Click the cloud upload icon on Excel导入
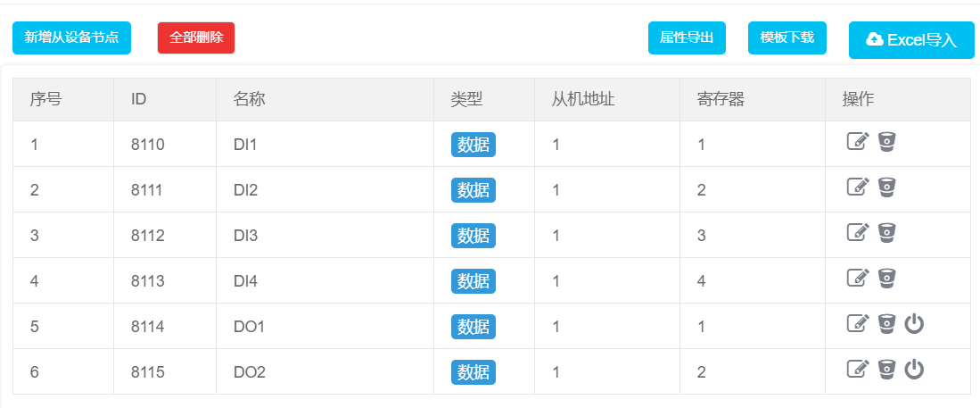Screen dimensions: 980x408 tap(875, 39)
